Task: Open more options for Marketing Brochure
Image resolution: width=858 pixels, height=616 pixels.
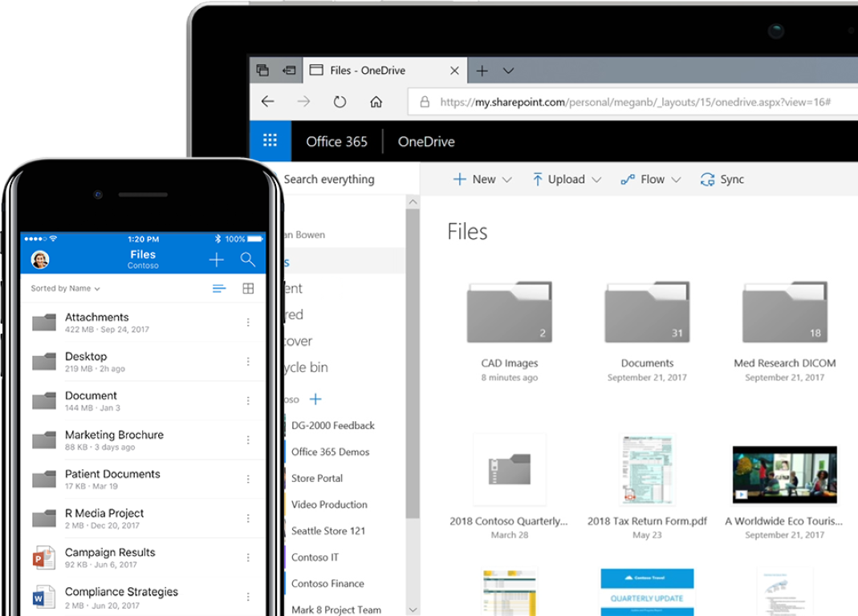Action: 248,440
